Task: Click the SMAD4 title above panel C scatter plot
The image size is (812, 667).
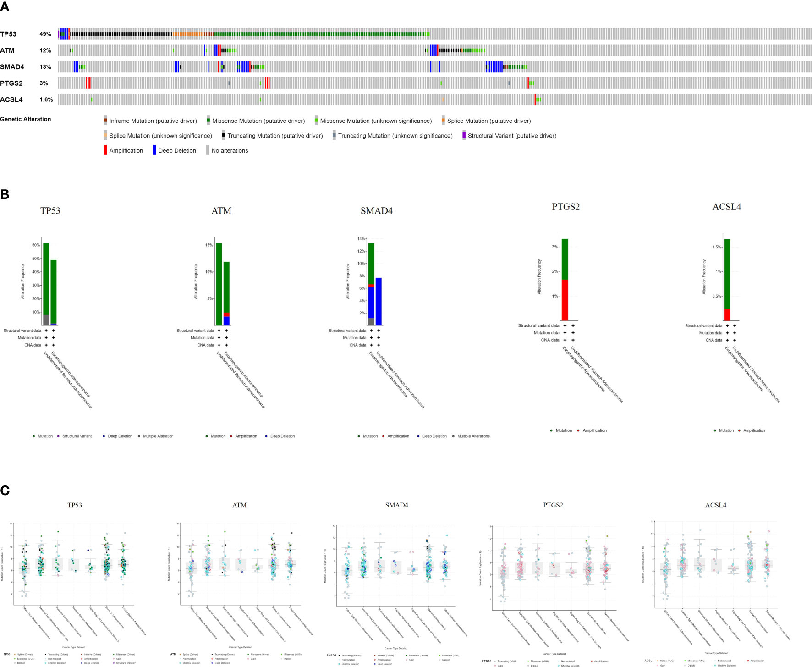Action: pyautogui.click(x=396, y=505)
